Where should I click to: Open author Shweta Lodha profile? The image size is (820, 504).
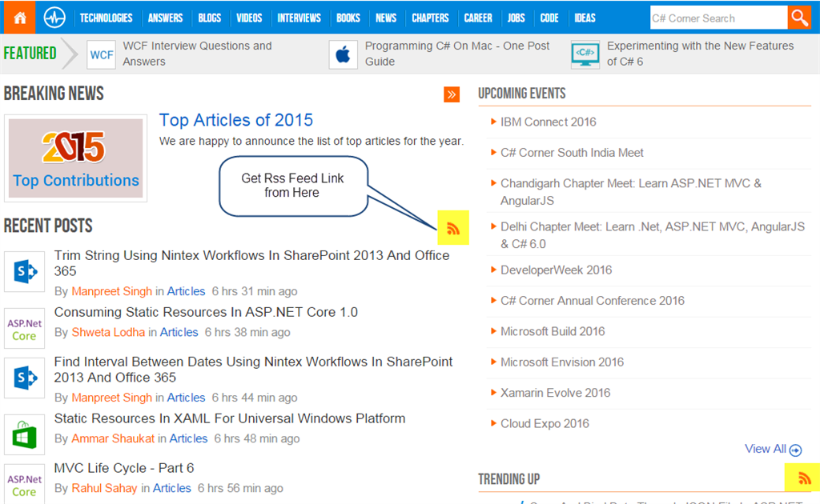pyautogui.click(x=108, y=332)
